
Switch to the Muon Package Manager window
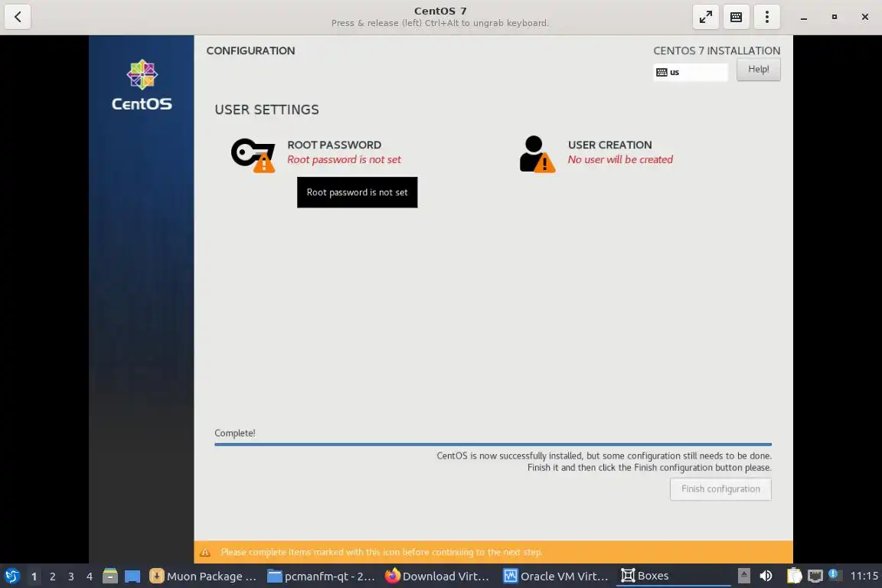[204, 576]
